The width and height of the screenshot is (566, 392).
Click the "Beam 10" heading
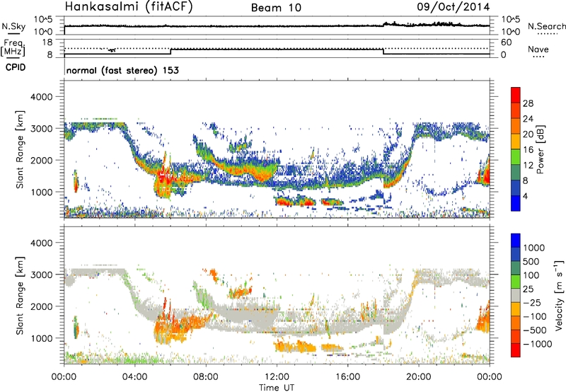[276, 8]
